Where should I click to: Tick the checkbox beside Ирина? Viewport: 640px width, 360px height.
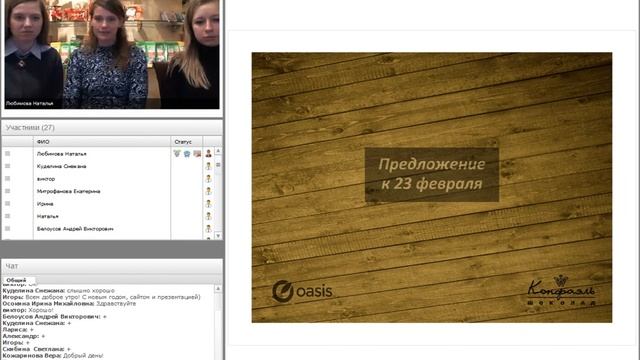[7, 204]
